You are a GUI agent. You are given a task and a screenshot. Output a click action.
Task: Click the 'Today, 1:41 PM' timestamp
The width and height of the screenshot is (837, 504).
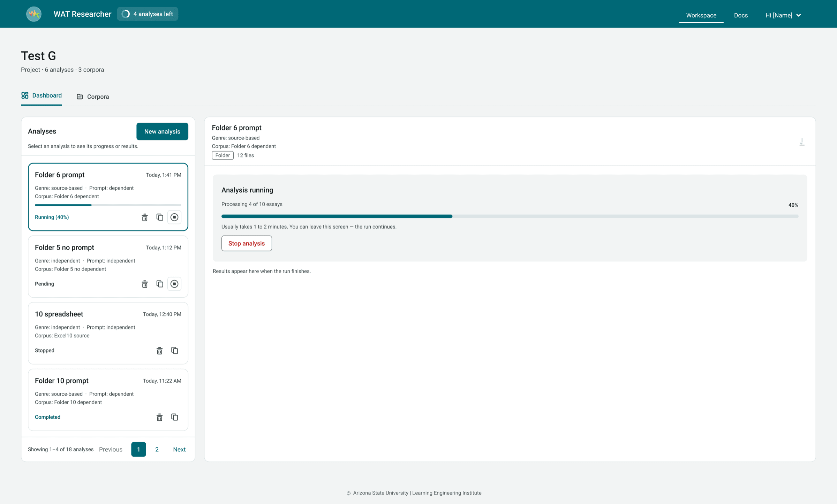tap(164, 175)
